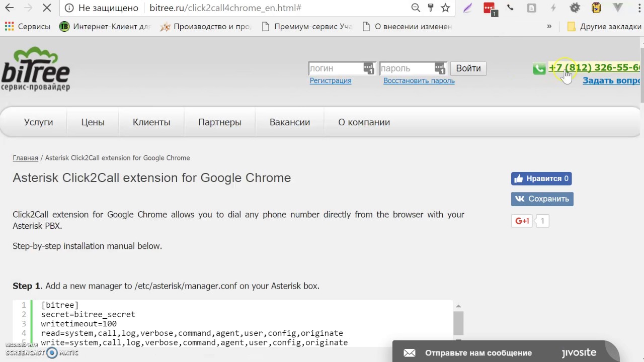Open the Премиум-сервис bookmark
Image resolution: width=644 pixels, height=362 pixels.
point(307,27)
